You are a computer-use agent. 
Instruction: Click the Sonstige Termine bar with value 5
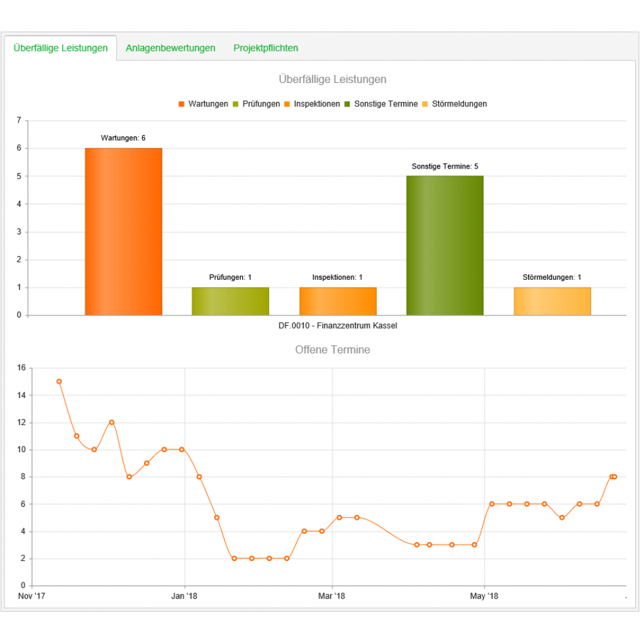(445, 245)
